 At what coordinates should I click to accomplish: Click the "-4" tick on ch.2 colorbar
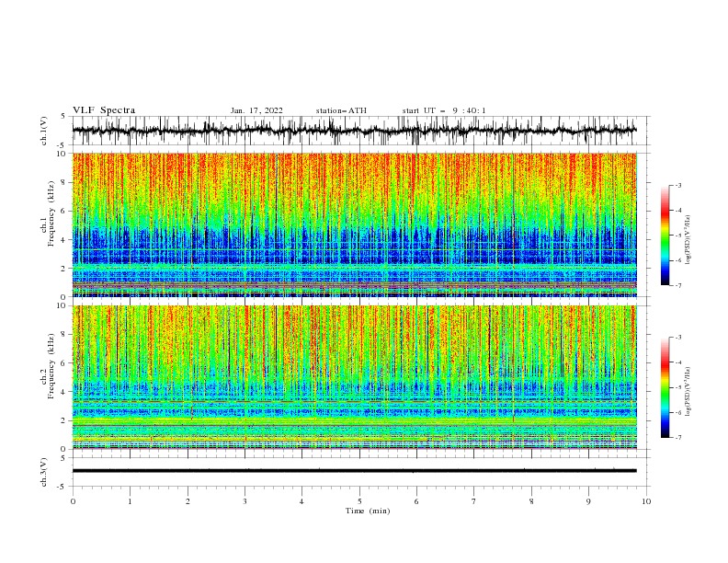[678, 362]
